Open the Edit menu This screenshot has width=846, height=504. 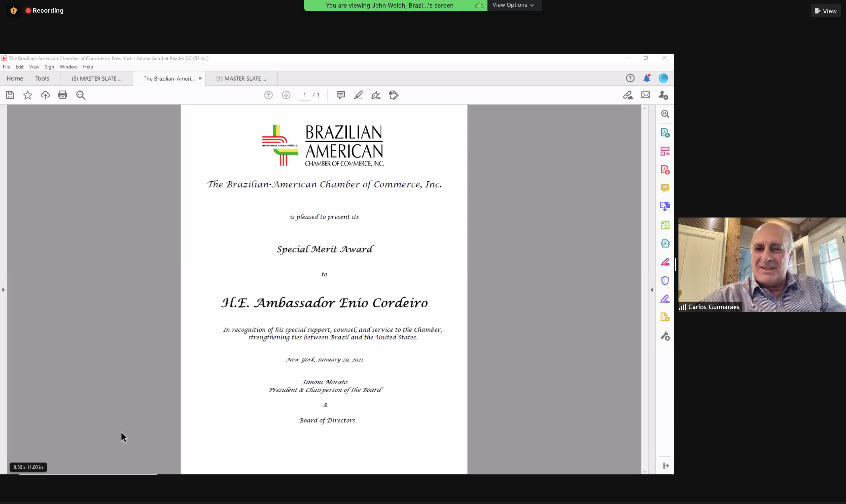tap(19, 67)
